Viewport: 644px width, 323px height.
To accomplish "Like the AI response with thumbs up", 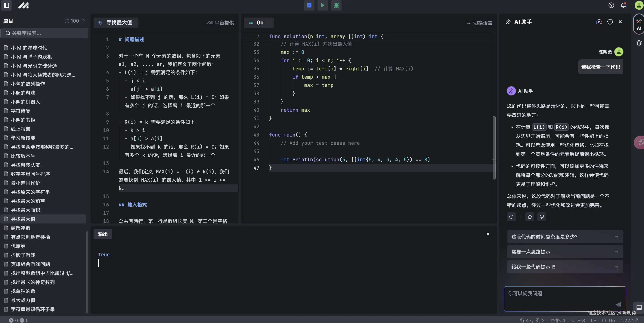I will (530, 217).
